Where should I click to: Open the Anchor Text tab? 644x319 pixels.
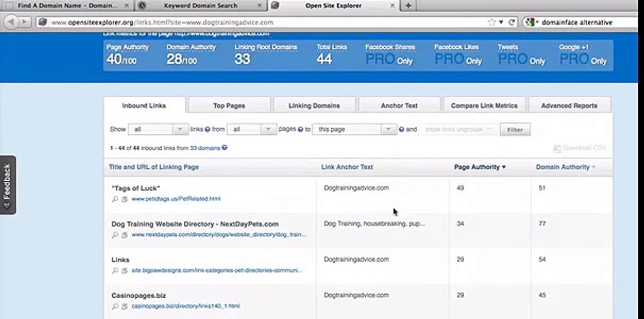(399, 105)
